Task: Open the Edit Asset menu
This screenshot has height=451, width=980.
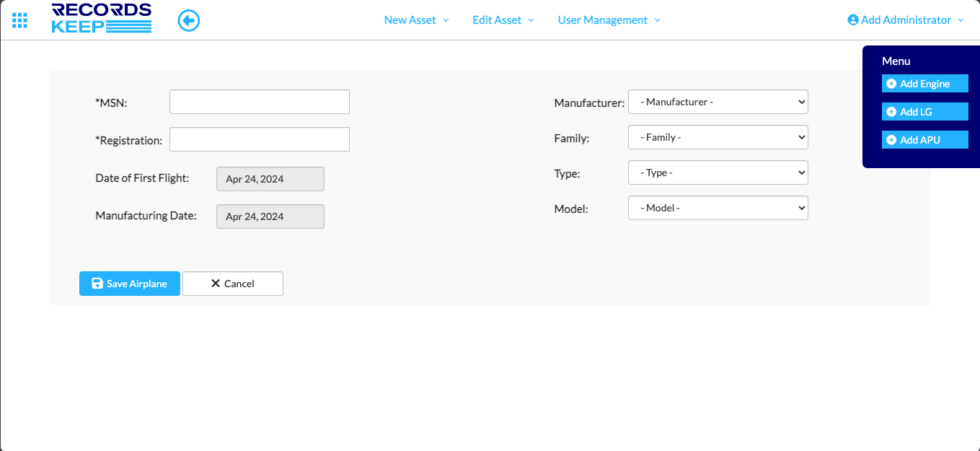Action: pyautogui.click(x=503, y=20)
